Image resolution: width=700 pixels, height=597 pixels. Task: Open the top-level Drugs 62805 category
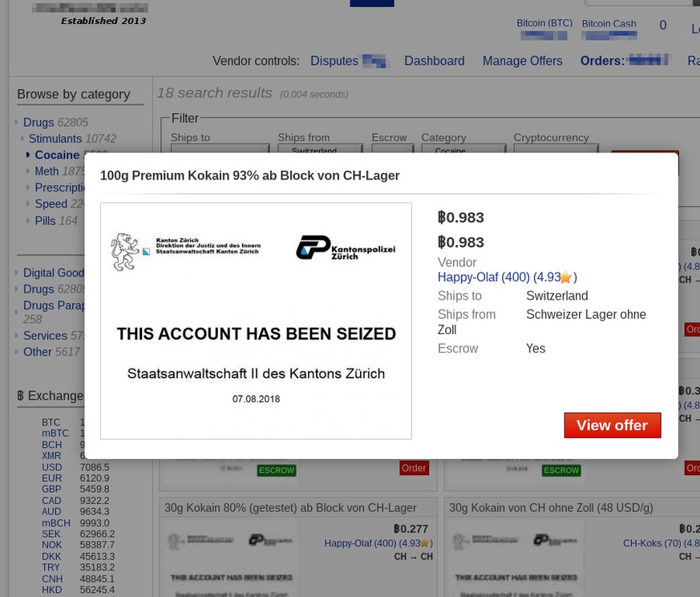56,123
